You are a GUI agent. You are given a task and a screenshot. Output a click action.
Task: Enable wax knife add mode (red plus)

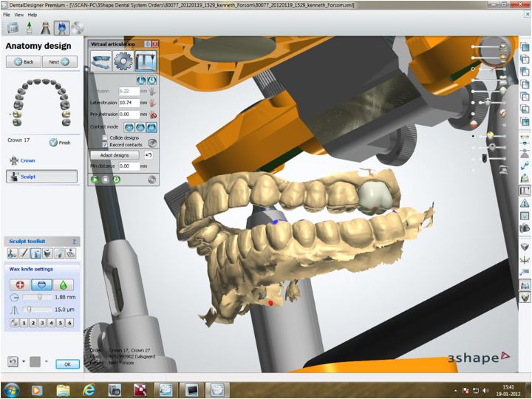[x=20, y=285]
